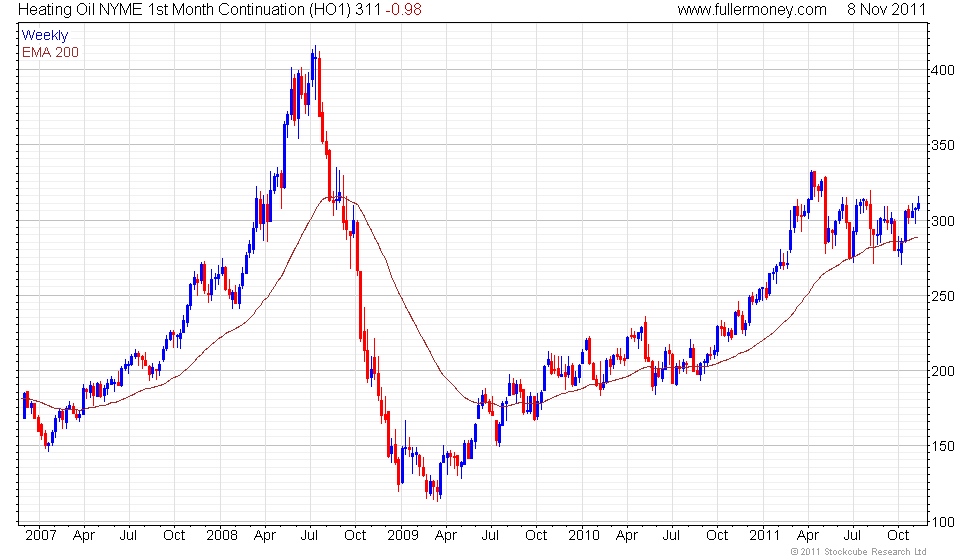Click the last price value '311'
Screen dimensions: 980x560
click(368, 10)
